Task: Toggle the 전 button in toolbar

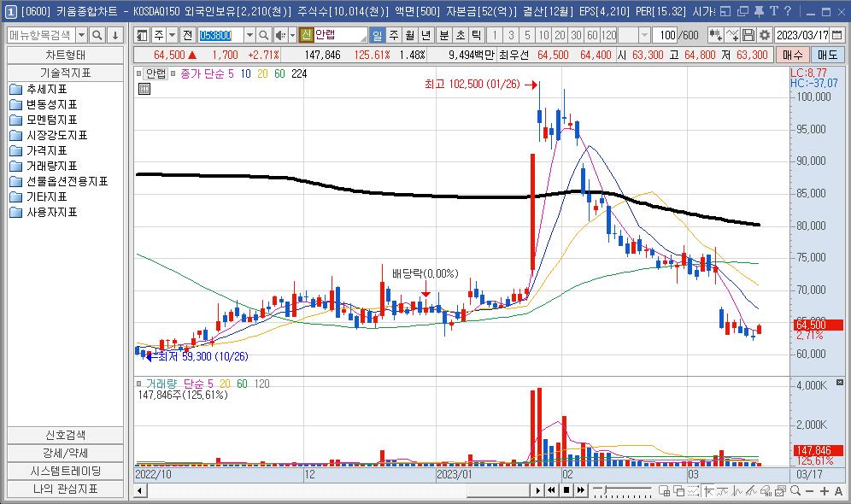Action: coord(187,35)
